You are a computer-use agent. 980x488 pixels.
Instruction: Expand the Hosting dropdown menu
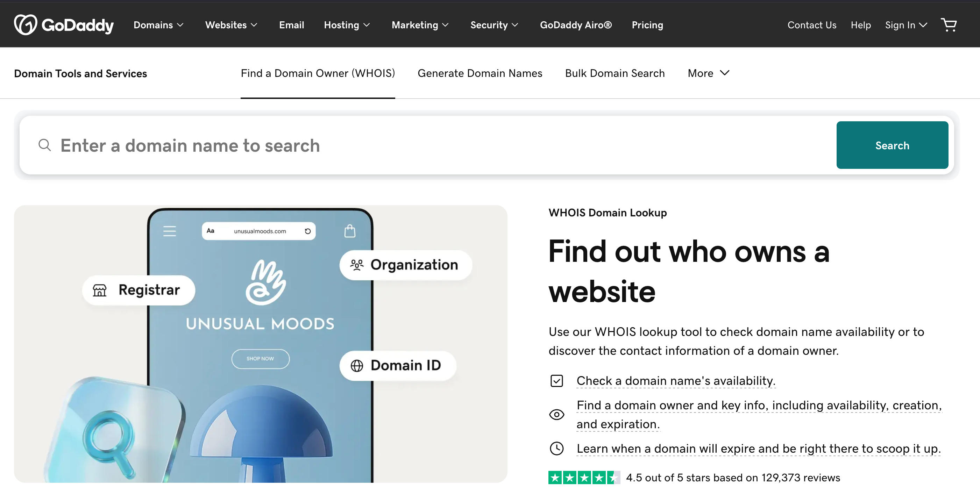click(x=347, y=25)
